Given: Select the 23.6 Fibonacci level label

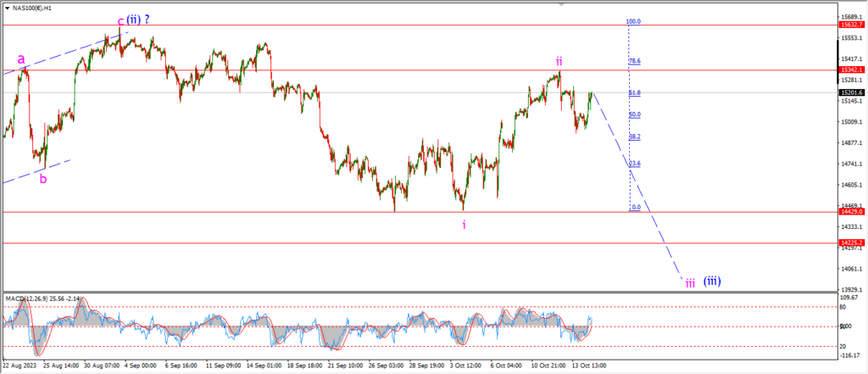Looking at the screenshot, I should (x=635, y=164).
